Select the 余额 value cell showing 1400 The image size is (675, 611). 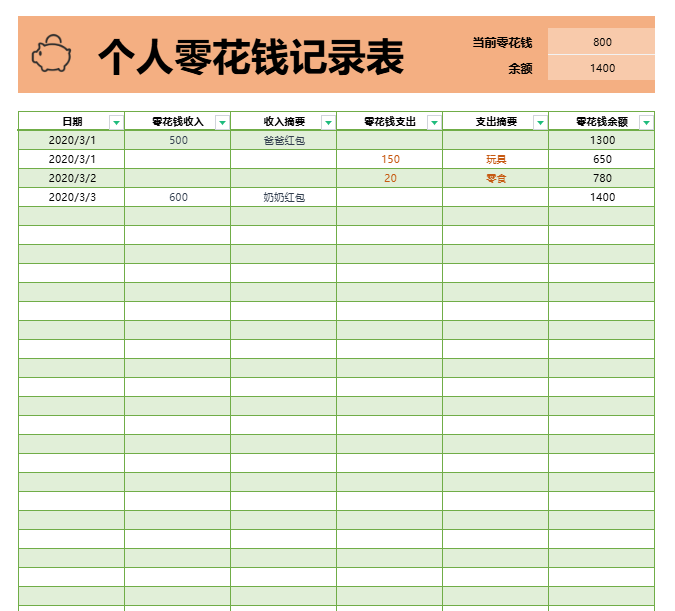(x=601, y=68)
